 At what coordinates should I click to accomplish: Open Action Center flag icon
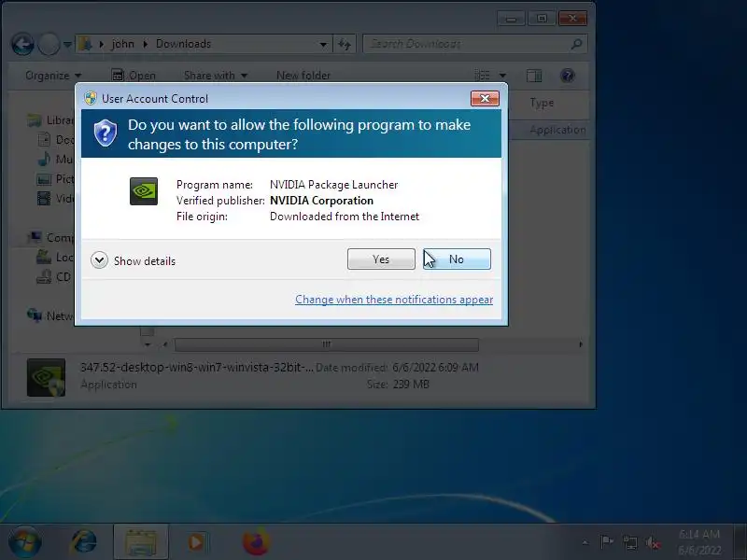[x=606, y=542]
